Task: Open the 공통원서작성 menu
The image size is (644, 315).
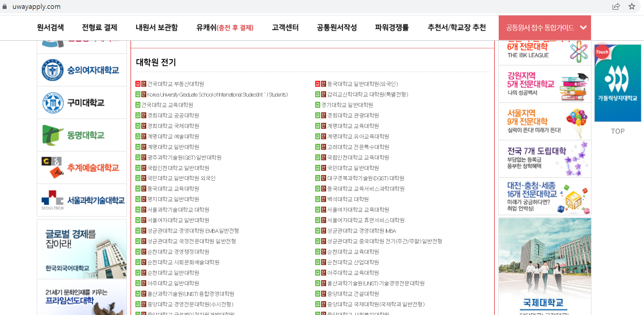Action: pyautogui.click(x=337, y=28)
